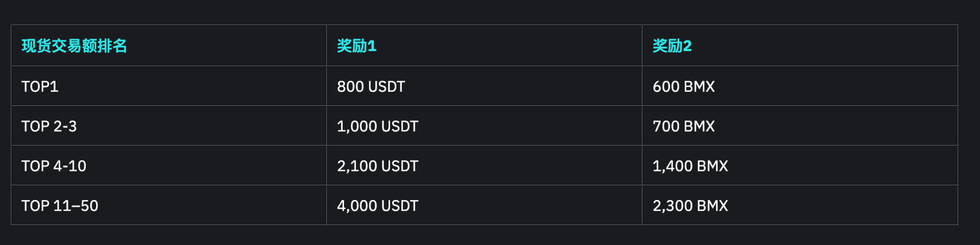Select the TOP 11–50 ranking cell
Screen dimensions: 980x245
(60, 206)
